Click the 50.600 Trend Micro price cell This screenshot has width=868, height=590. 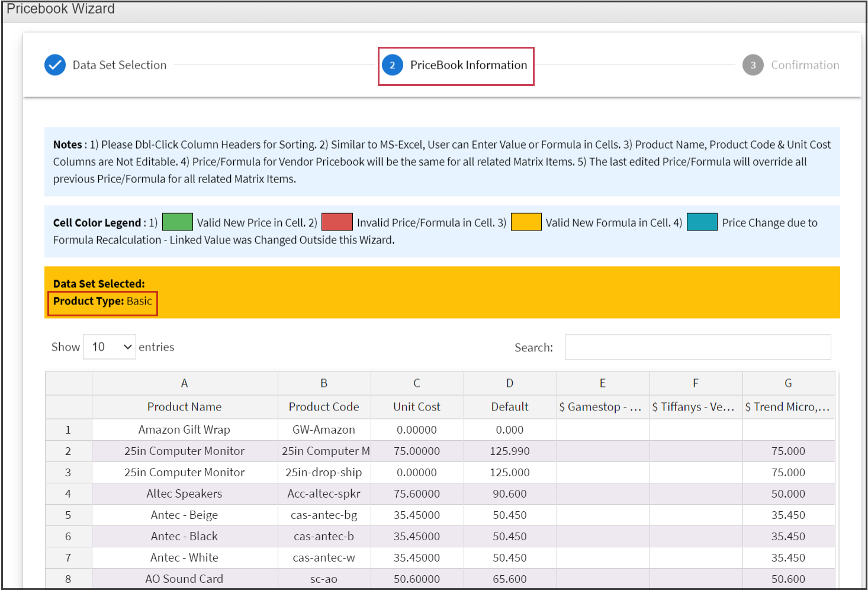(x=789, y=579)
